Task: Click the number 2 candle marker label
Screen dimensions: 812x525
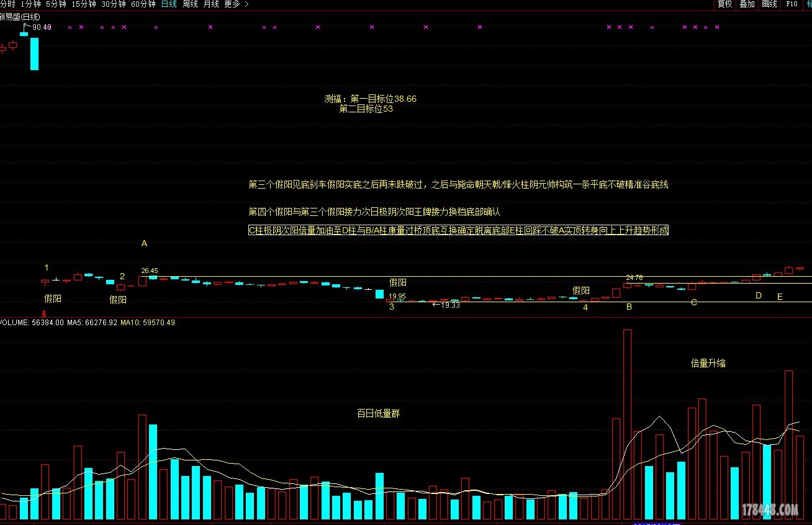Action: (122, 277)
